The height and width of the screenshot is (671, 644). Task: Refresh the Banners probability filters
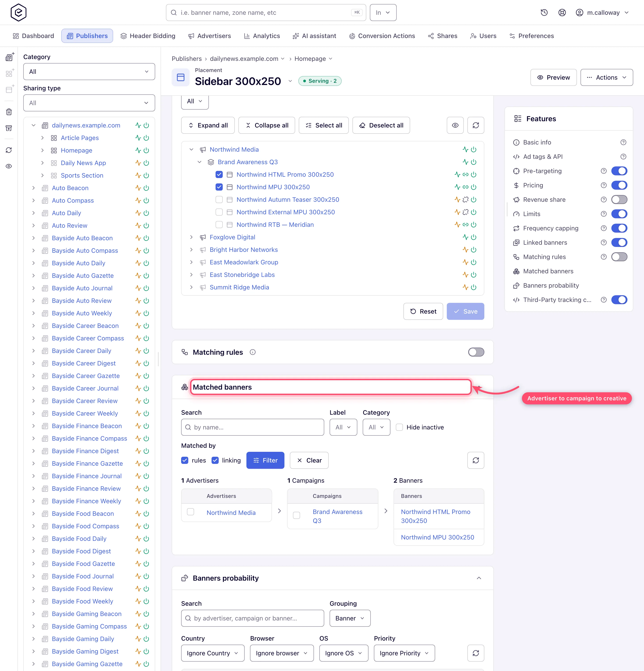pyautogui.click(x=476, y=653)
